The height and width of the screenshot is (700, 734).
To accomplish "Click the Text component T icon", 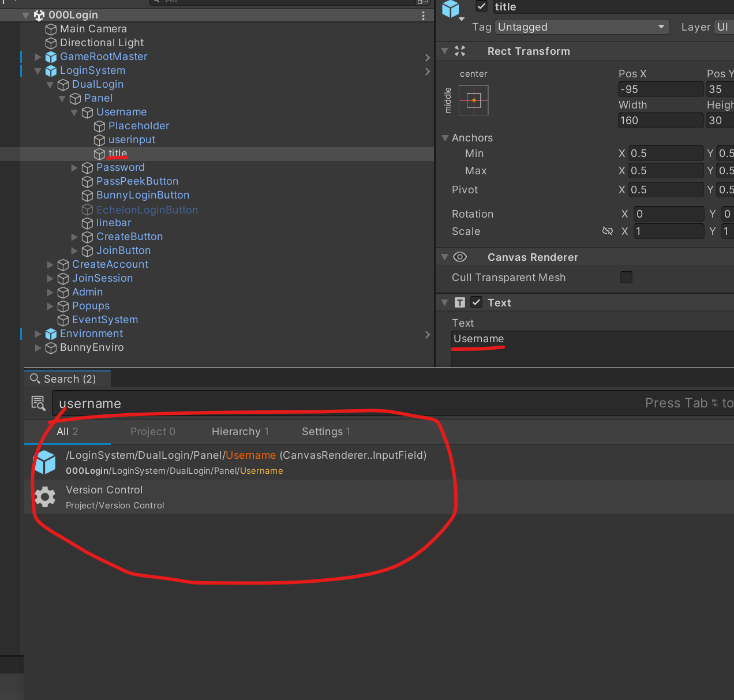I will pos(460,302).
